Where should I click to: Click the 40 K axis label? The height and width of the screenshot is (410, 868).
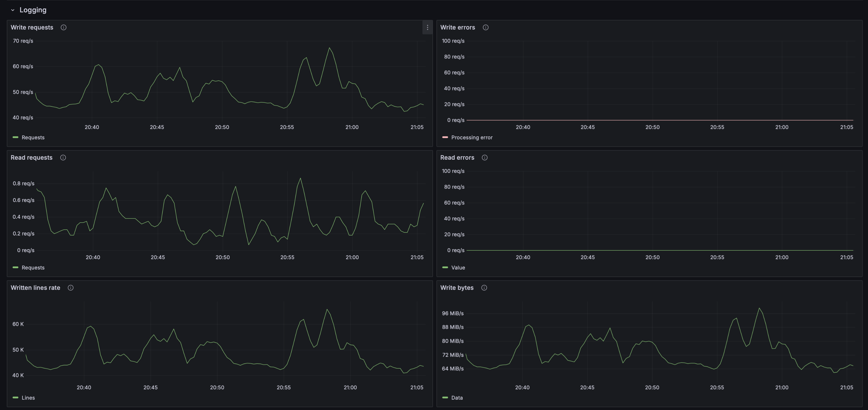coord(18,375)
